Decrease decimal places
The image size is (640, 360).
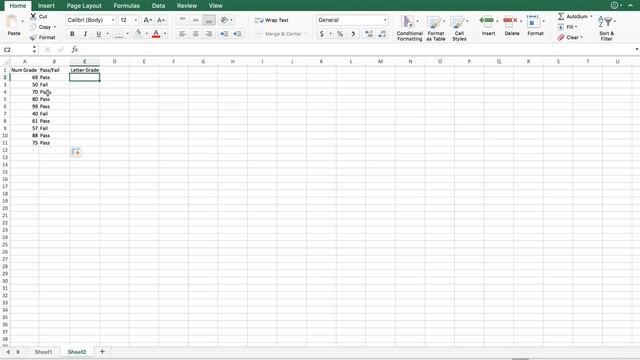point(382,34)
